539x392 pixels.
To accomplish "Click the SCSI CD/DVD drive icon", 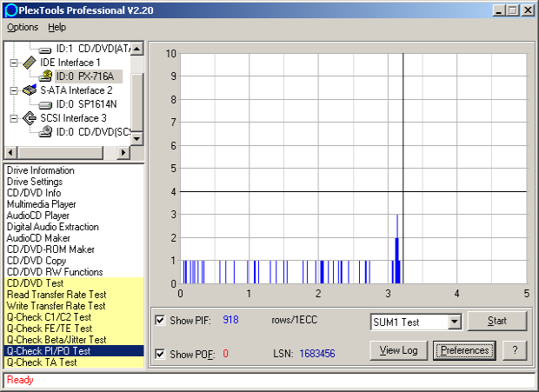I will point(45,131).
